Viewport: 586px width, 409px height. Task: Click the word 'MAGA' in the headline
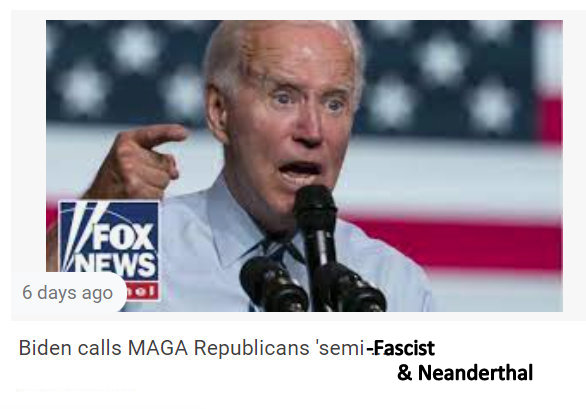tap(158, 348)
